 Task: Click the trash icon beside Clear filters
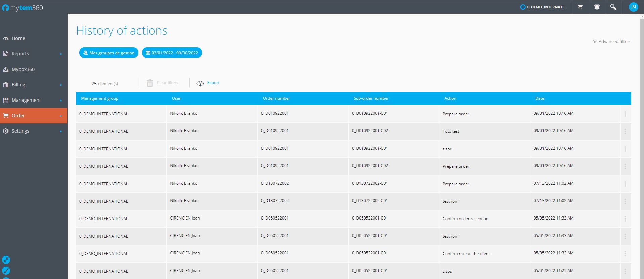pyautogui.click(x=150, y=83)
